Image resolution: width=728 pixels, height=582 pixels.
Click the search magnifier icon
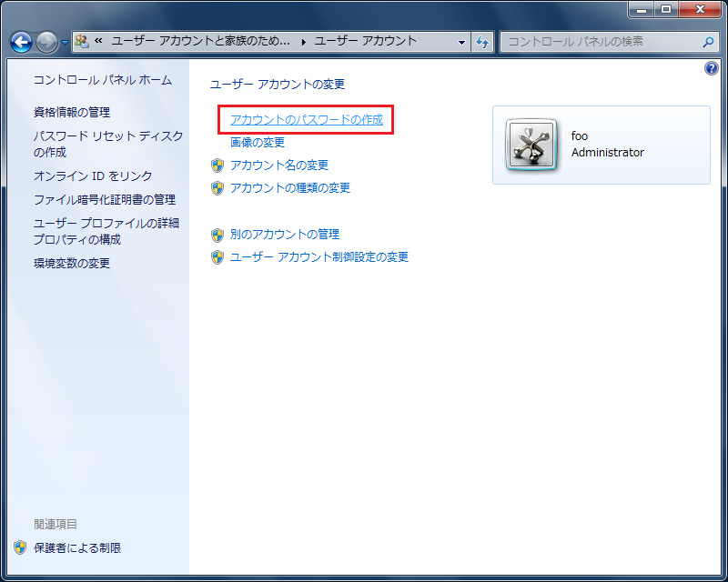tap(708, 42)
